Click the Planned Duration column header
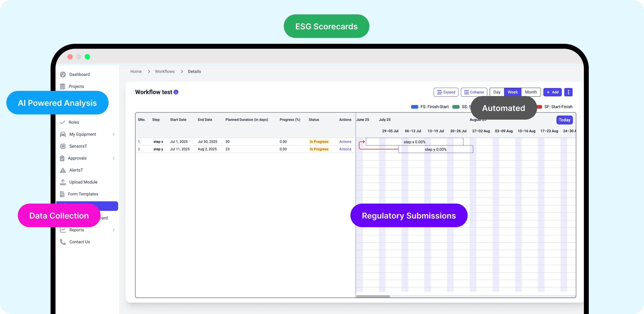Image resolution: width=644 pixels, height=314 pixels. pos(247,120)
